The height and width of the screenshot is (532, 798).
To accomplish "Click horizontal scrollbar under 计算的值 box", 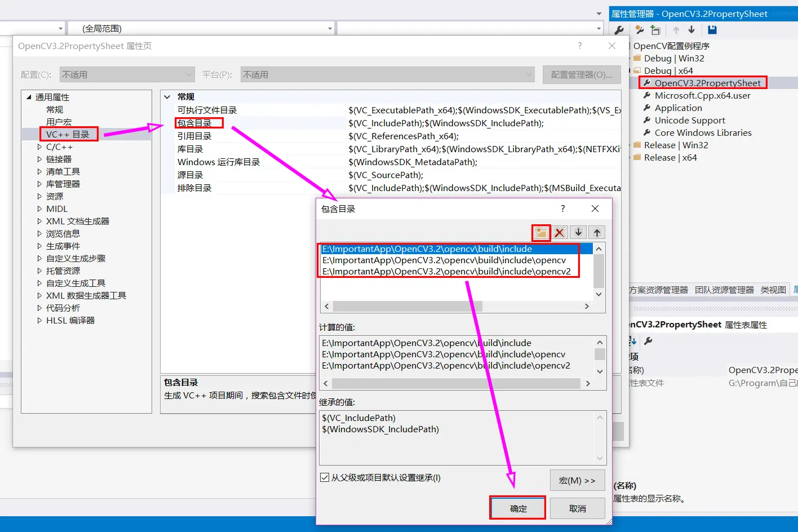I will [456, 383].
